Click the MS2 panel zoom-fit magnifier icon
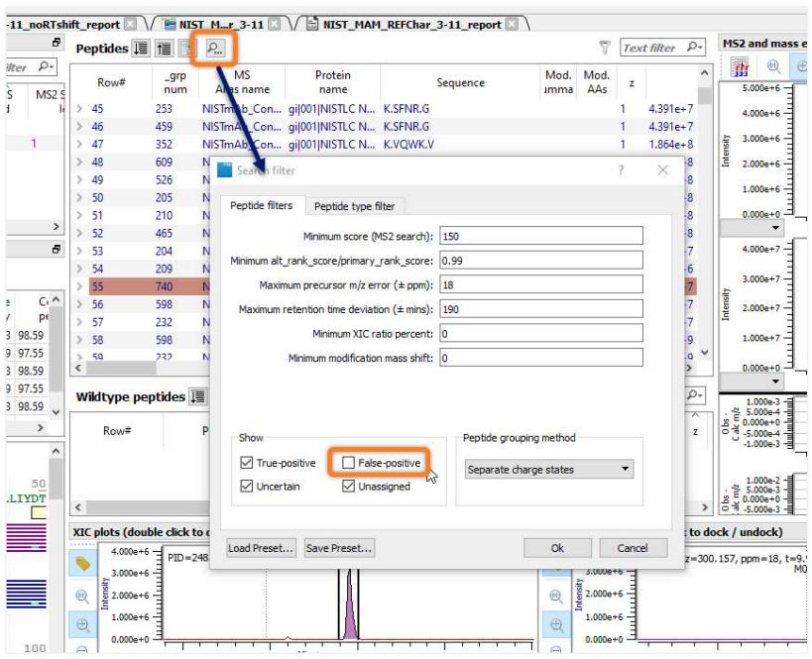Screen dimensions: 812x659 [x=773, y=66]
